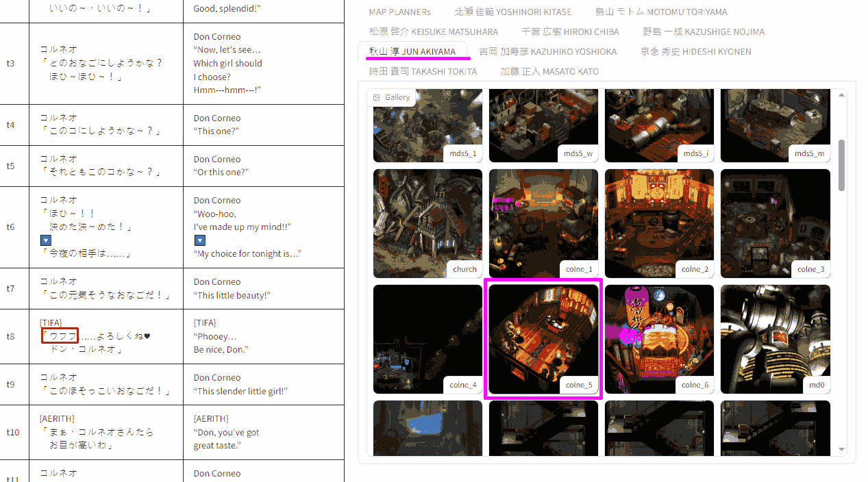868x482 pixels.
Task: Switch to the Kazuhiko Yoshioka tab
Action: pos(547,51)
